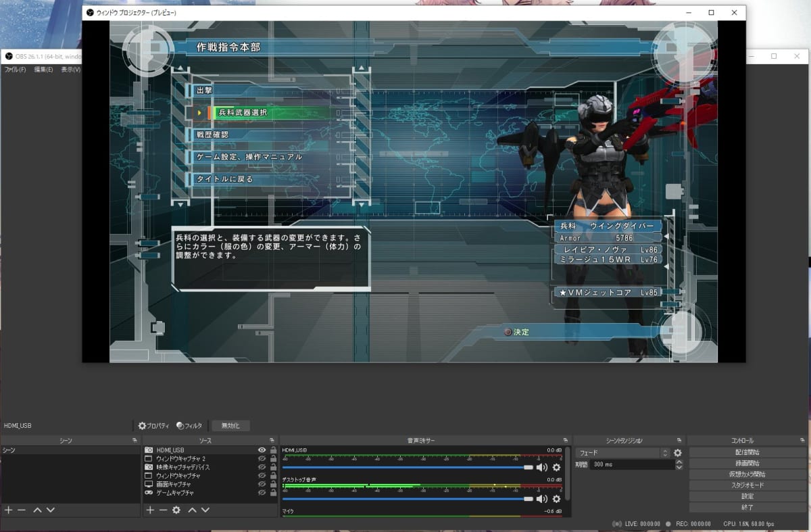Click the OBS logo in projector title bar
The width and height of the screenshot is (811, 532).
coord(90,13)
